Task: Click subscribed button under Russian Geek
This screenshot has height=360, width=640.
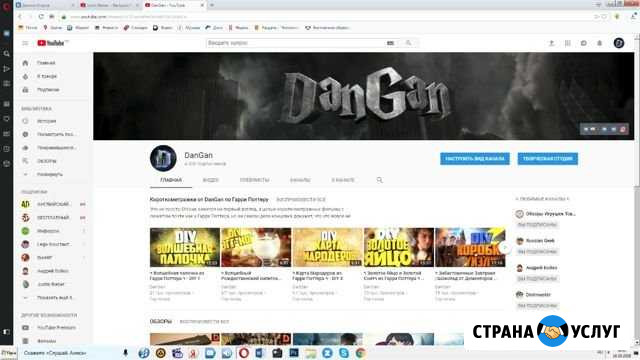Action: pos(537,252)
